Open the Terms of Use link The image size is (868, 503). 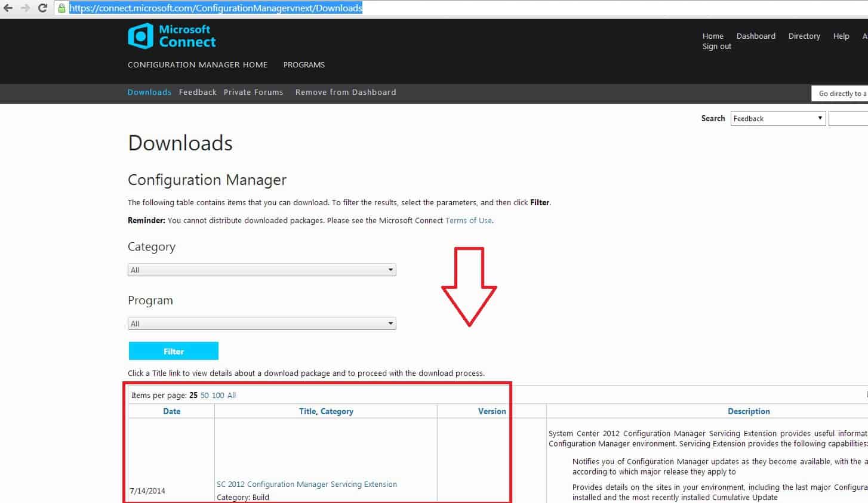[469, 220]
